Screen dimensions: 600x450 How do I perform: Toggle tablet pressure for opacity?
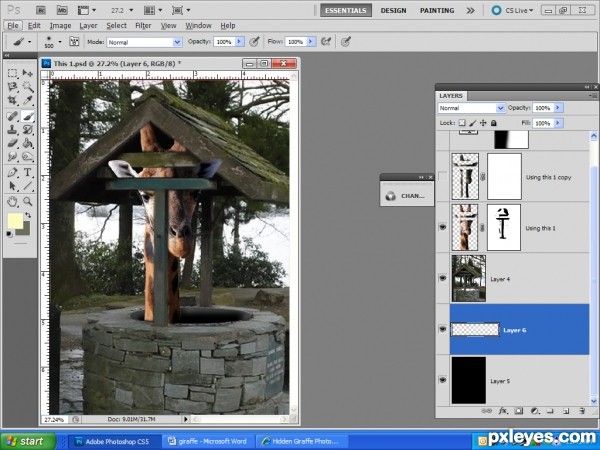coord(254,41)
